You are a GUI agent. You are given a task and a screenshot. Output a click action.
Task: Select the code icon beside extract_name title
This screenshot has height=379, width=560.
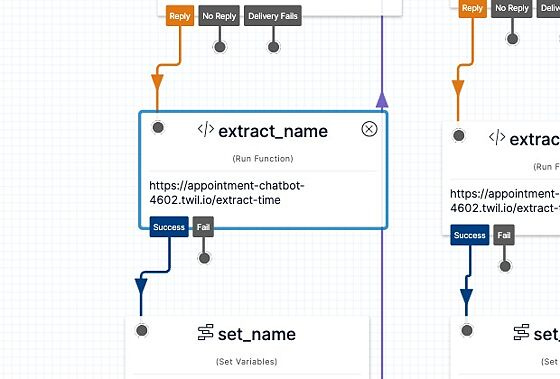point(206,129)
